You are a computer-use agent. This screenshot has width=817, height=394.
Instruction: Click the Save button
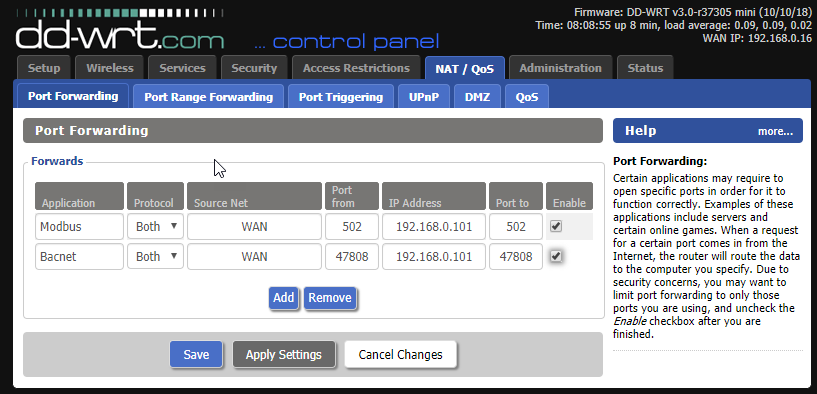(196, 354)
